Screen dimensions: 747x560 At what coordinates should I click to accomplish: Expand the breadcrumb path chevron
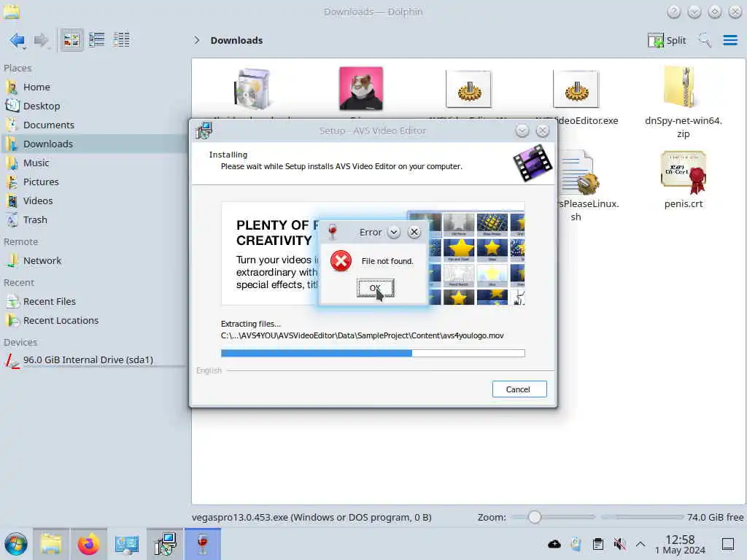197,41
